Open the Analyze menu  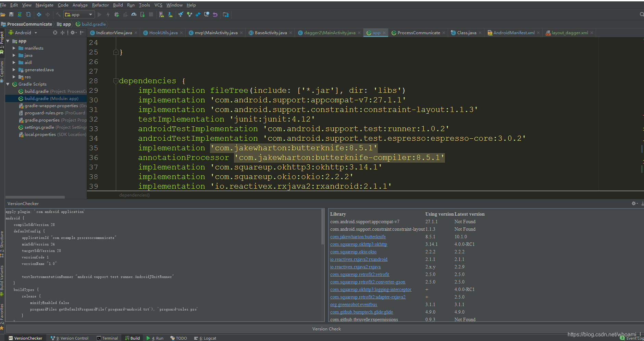pyautogui.click(x=80, y=5)
